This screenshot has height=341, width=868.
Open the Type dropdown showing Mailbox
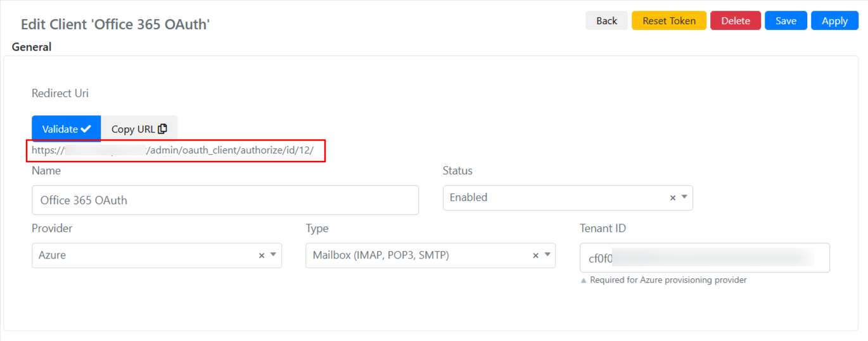pos(430,255)
